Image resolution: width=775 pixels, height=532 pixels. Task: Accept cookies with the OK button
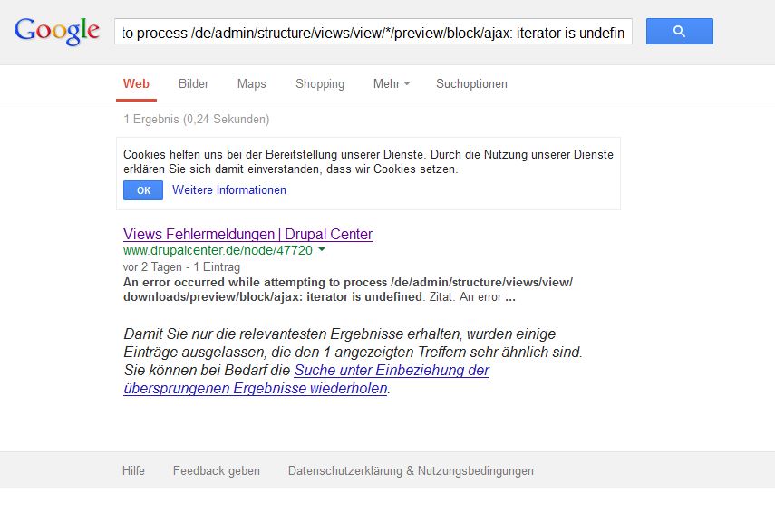tap(143, 190)
